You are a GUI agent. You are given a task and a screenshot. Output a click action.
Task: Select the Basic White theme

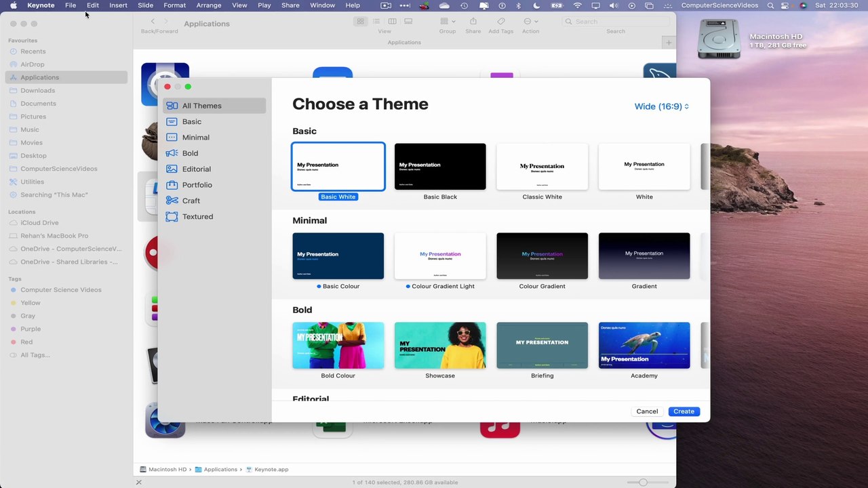pyautogui.click(x=338, y=167)
